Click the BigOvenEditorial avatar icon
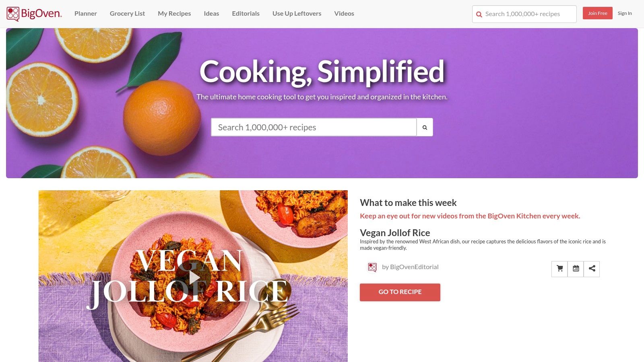The image size is (644, 362). tap(372, 267)
